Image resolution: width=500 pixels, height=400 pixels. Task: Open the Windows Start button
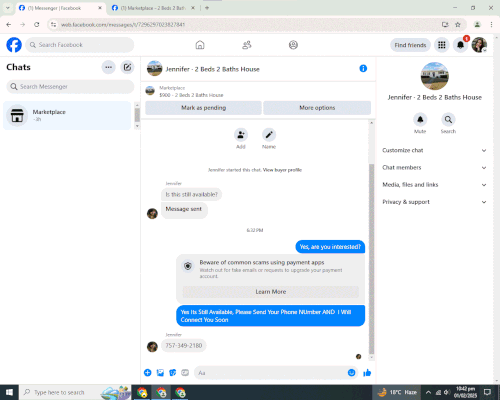pos(9,392)
